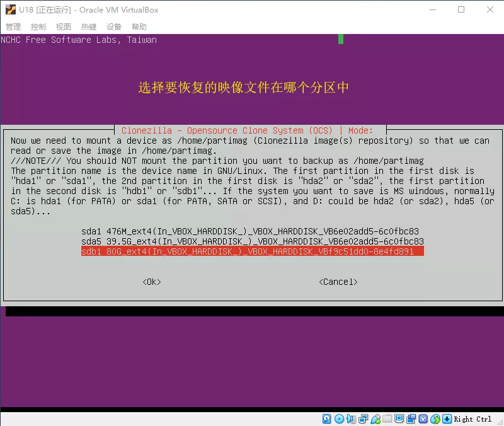This screenshot has height=426, width=504.
Task: Click the hard disk activity status icon
Action: point(326,419)
